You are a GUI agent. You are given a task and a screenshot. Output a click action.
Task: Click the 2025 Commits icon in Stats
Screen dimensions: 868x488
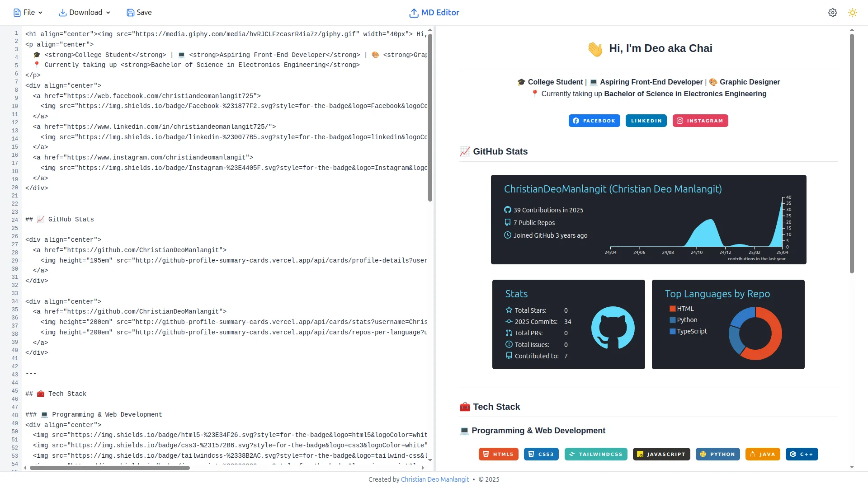[509, 321]
